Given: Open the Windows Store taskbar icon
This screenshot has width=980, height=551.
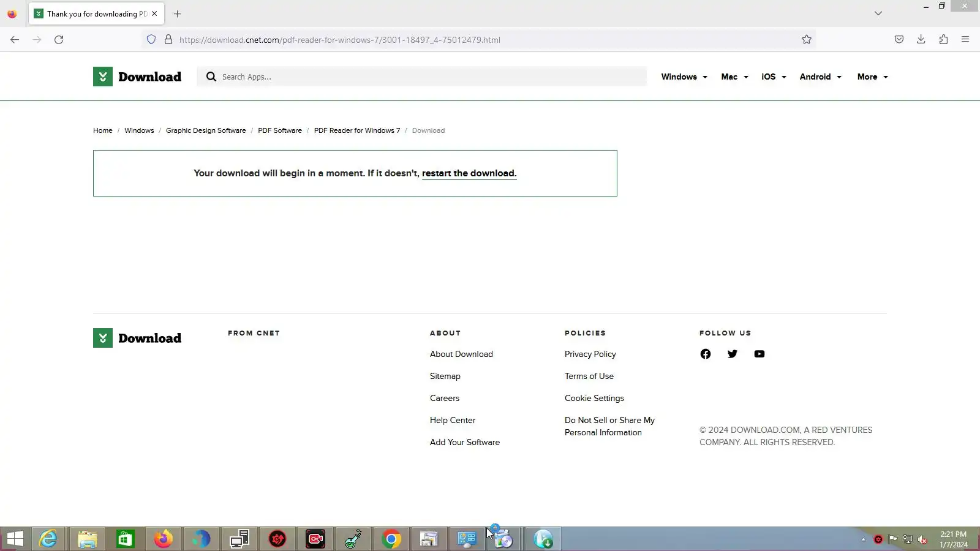Looking at the screenshot, I should tap(125, 539).
